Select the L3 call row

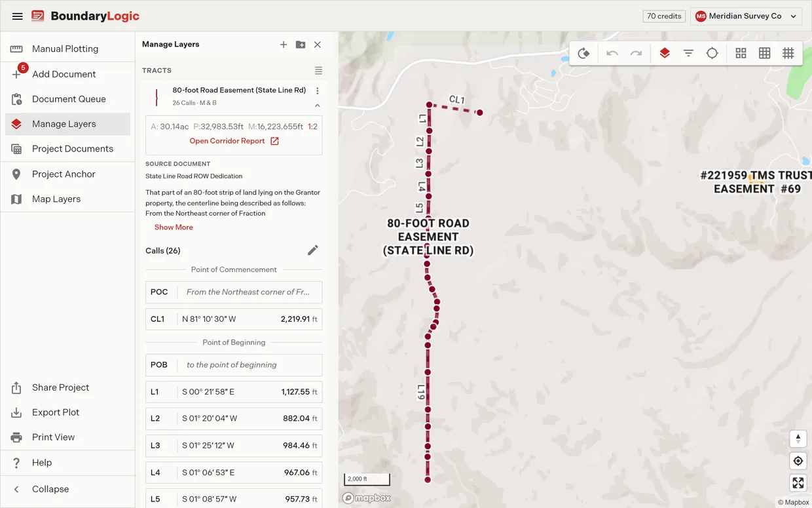click(x=234, y=446)
